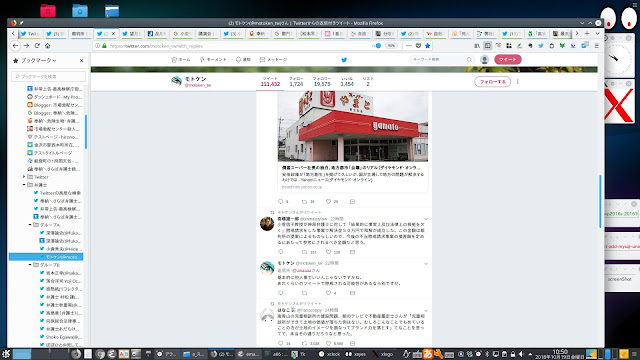The width and height of the screenshot is (640, 360).
Task: Open the Firefox home page button
Action: pyautogui.click(x=47, y=46)
